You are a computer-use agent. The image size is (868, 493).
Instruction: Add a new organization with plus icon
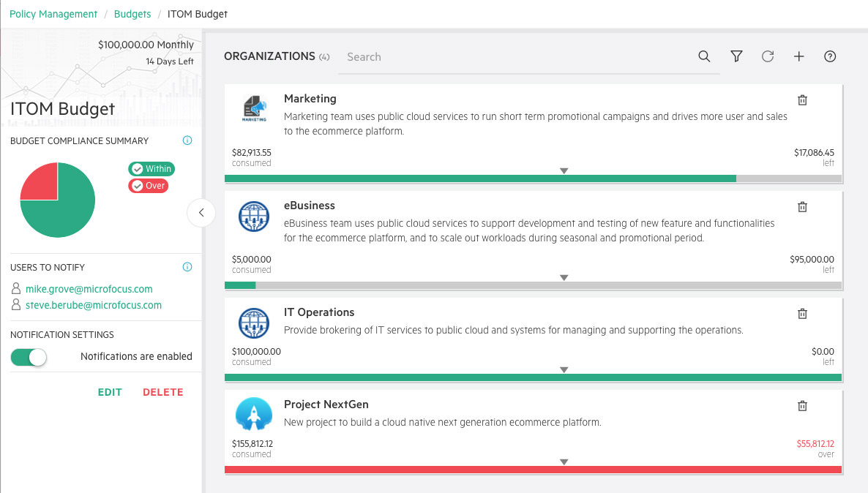[798, 57]
